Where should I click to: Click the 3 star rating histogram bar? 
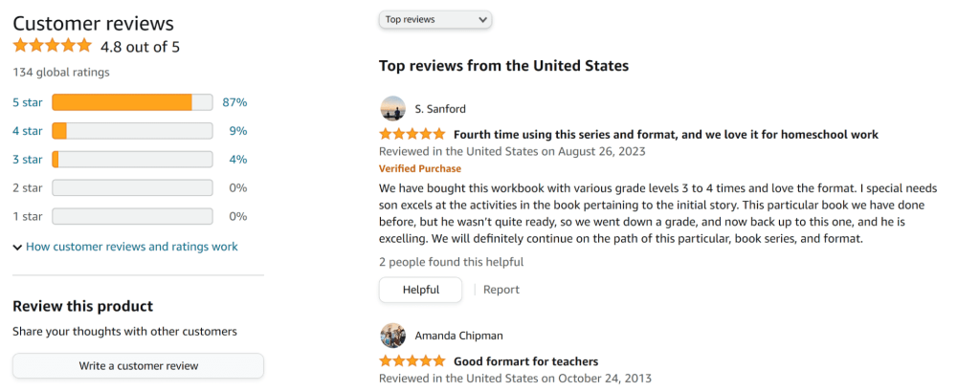click(132, 160)
